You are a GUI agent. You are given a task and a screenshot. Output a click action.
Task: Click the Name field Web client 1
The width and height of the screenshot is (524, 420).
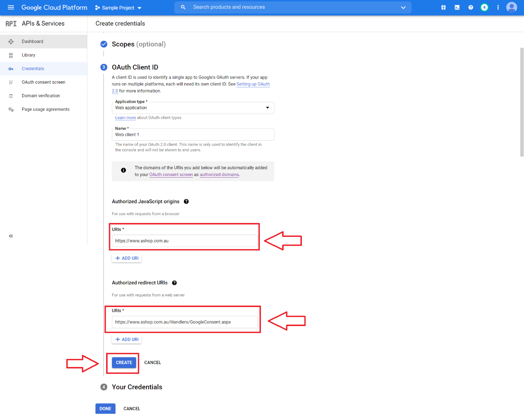(193, 135)
